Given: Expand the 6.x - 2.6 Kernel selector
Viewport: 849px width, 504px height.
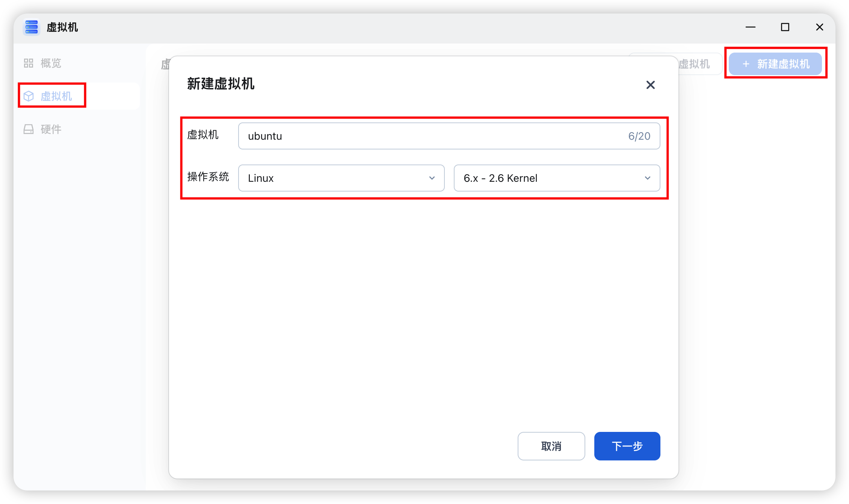Looking at the screenshot, I should click(x=556, y=178).
